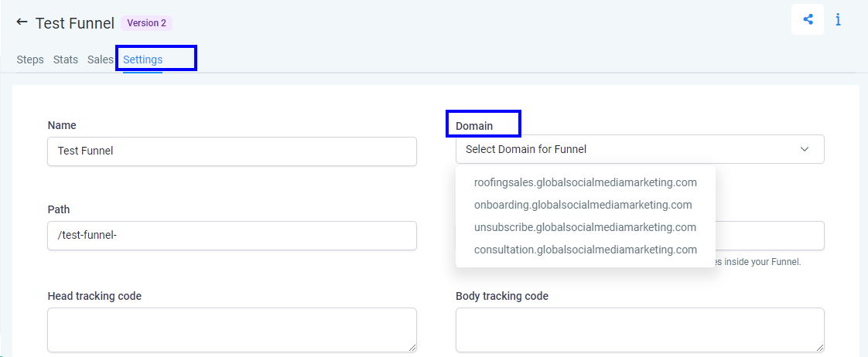
Task: Open the Select Domain for Funnel dropdown
Action: point(640,149)
